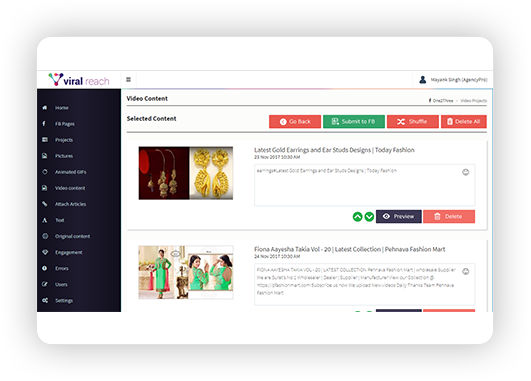This screenshot has height=381, width=531.
Task: Click the Animated GIFs sidebar icon
Action: click(45, 172)
